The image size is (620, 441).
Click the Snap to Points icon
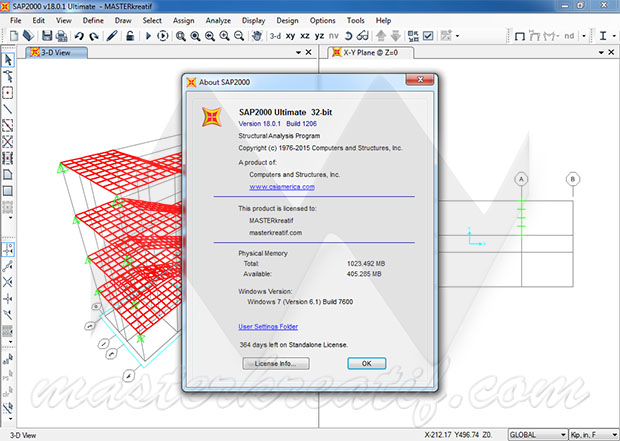(x=8, y=250)
